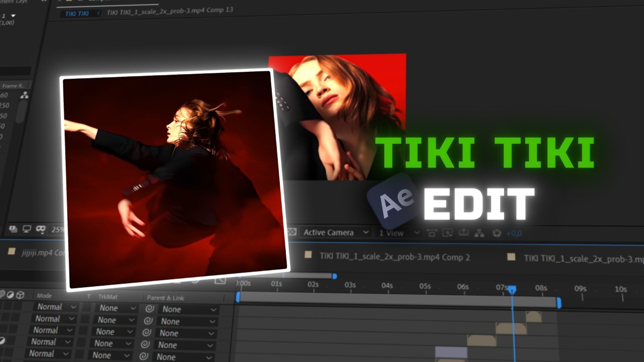Click the comp flowchart icon in viewer bar
This screenshot has width=644, height=362.
click(x=479, y=233)
